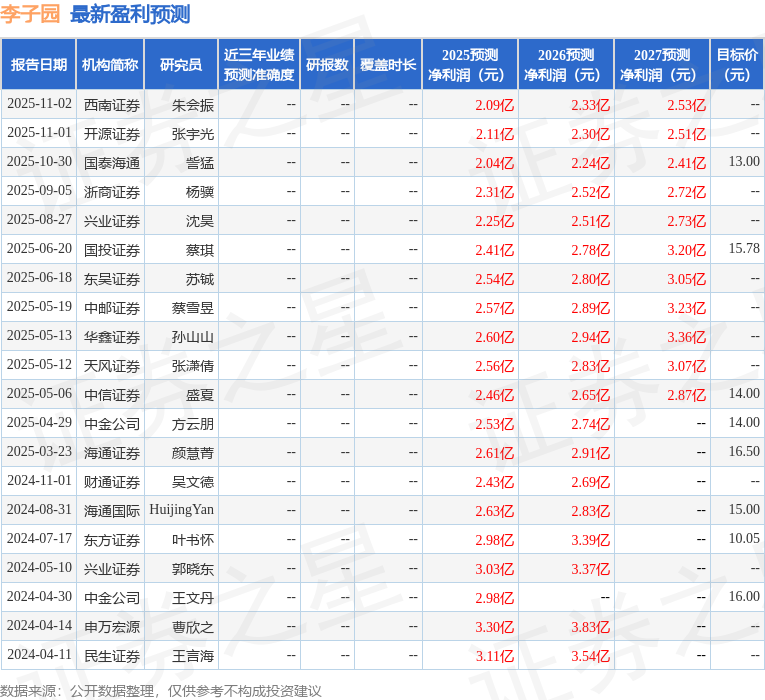The width and height of the screenshot is (765, 700).
Task: Click analyst name 沈昊
Action: tap(200, 221)
